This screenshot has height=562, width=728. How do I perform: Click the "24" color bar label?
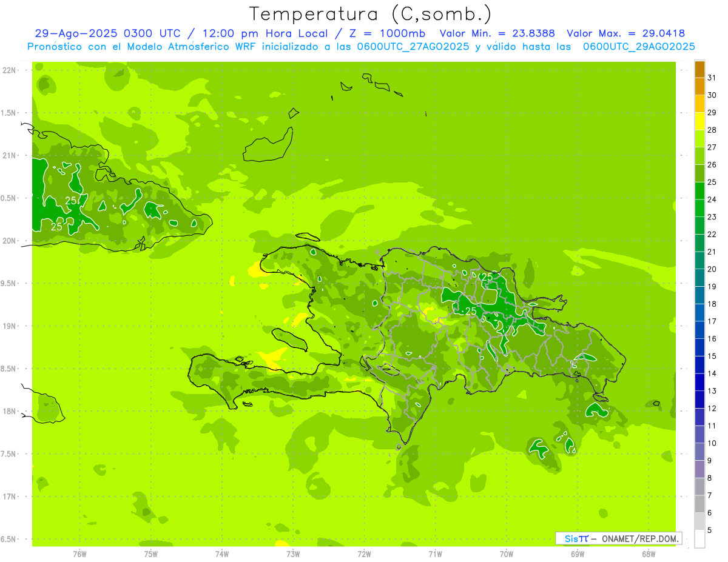coord(712,199)
